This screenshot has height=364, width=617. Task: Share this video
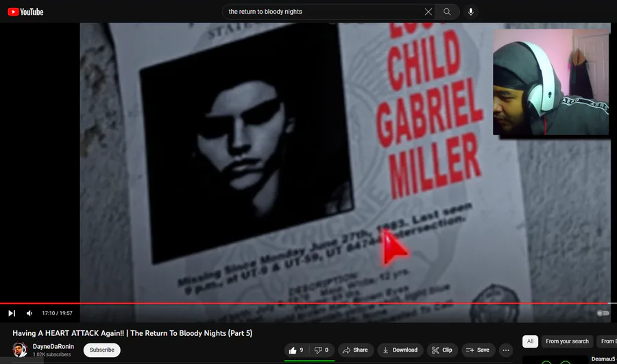(355, 350)
